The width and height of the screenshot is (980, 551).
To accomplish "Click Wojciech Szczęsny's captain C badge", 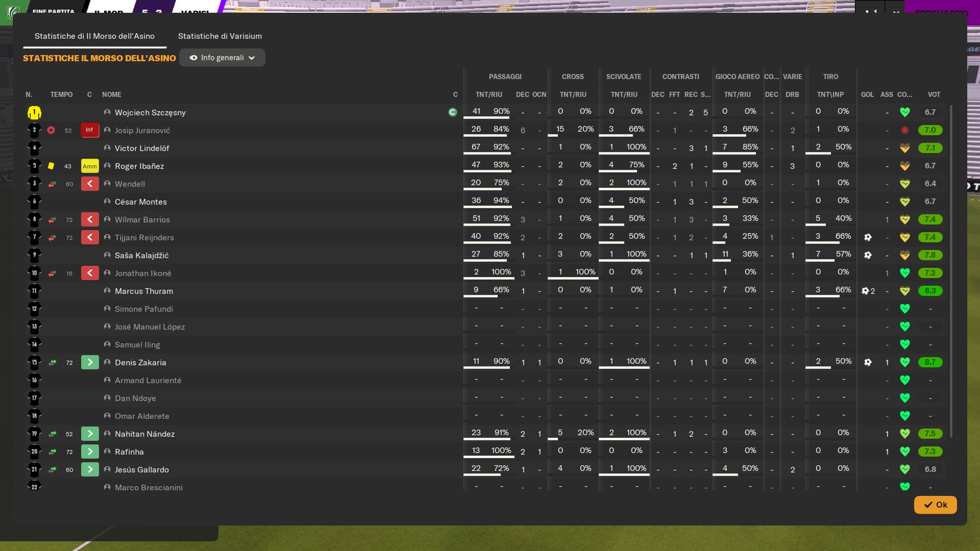I will tap(452, 112).
